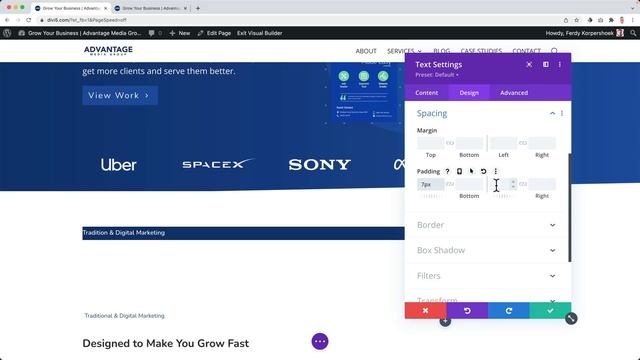Open Chrome's three-dot menu
Image resolution: width=640 pixels, height=360 pixels.
click(x=633, y=20)
